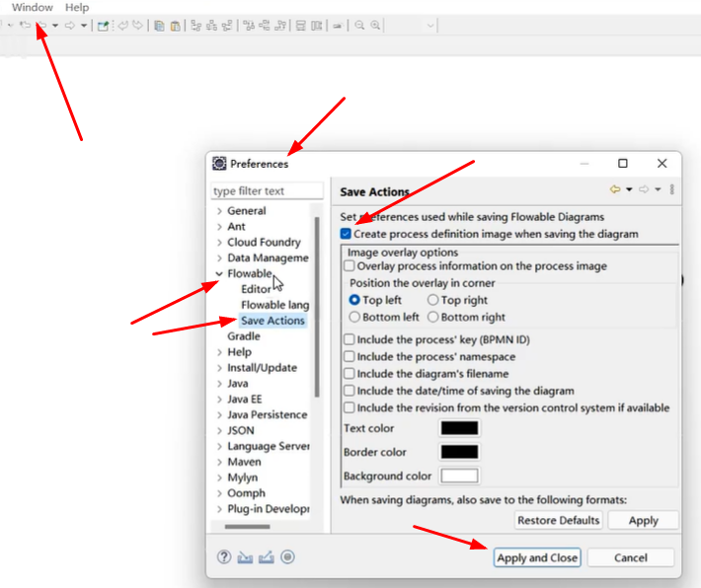Viewport: 701px width, 588px height.
Task: Click the yellow back arrow in Preferences header
Action: (615, 189)
